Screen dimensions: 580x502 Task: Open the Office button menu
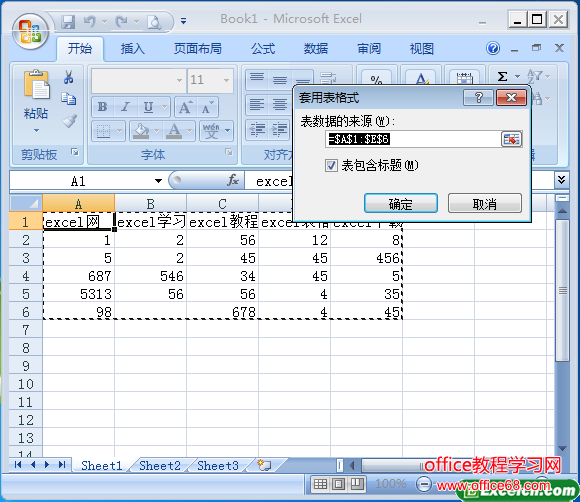[x=30, y=32]
